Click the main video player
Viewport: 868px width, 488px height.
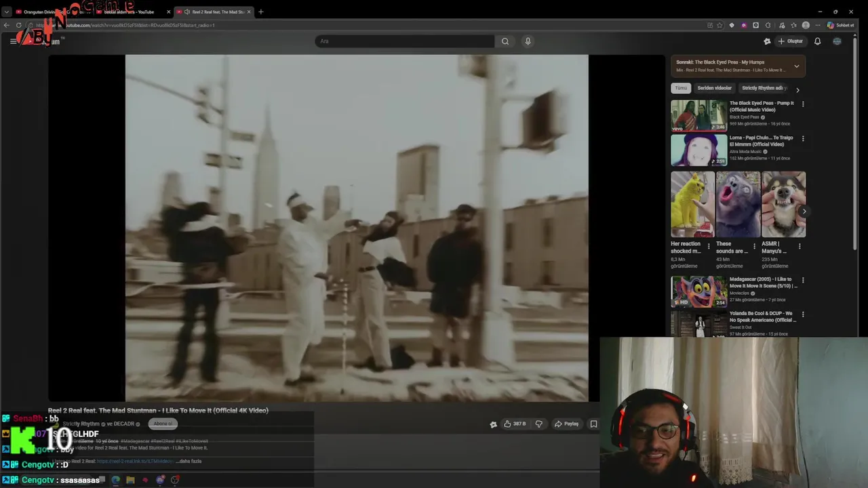(x=357, y=228)
